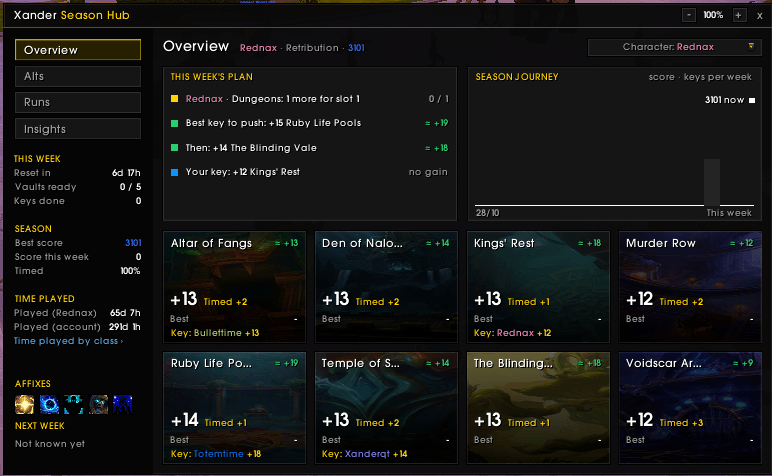Click the 100% scale value in title bar
The image size is (772, 476).
[x=713, y=15]
